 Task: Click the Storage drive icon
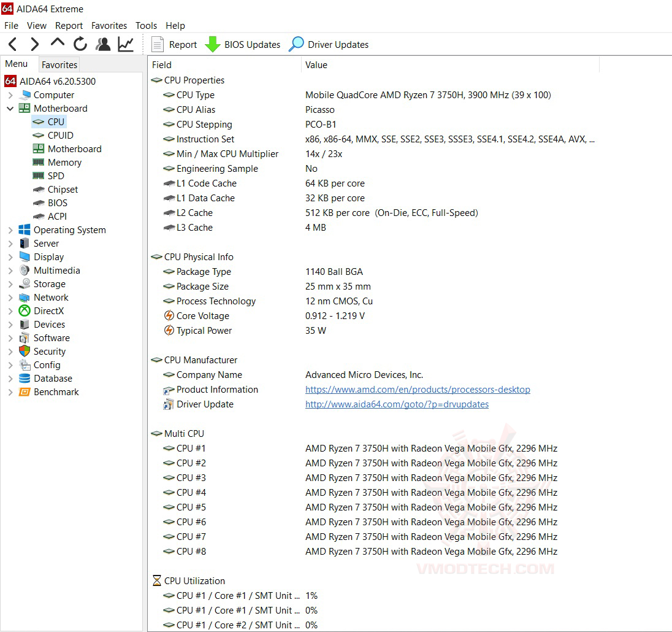25,283
